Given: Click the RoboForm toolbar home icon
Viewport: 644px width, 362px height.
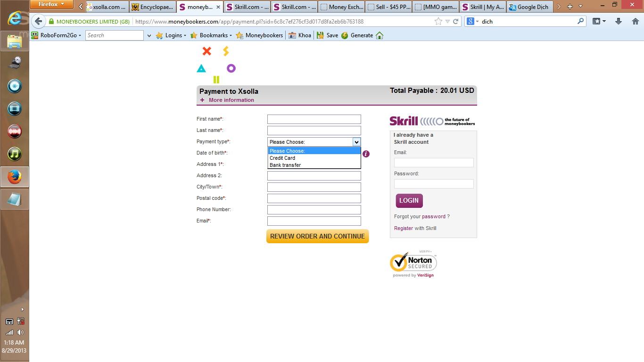Looking at the screenshot, I should (380, 35).
